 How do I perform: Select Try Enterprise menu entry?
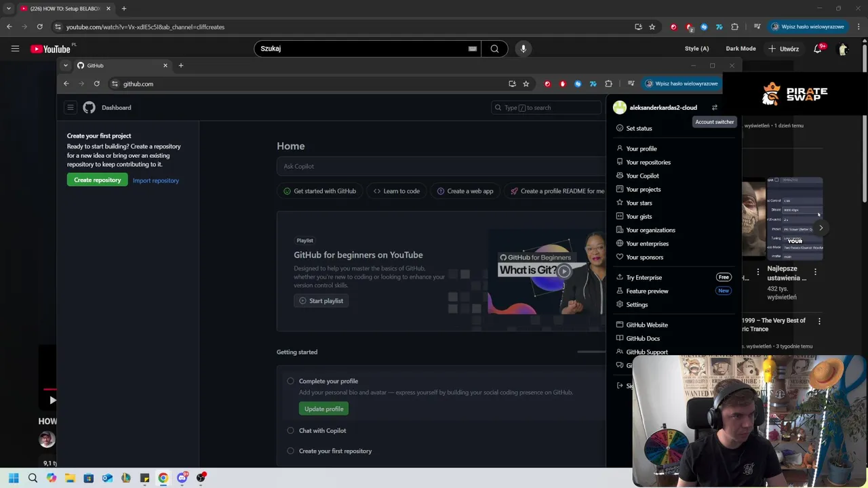coord(673,277)
